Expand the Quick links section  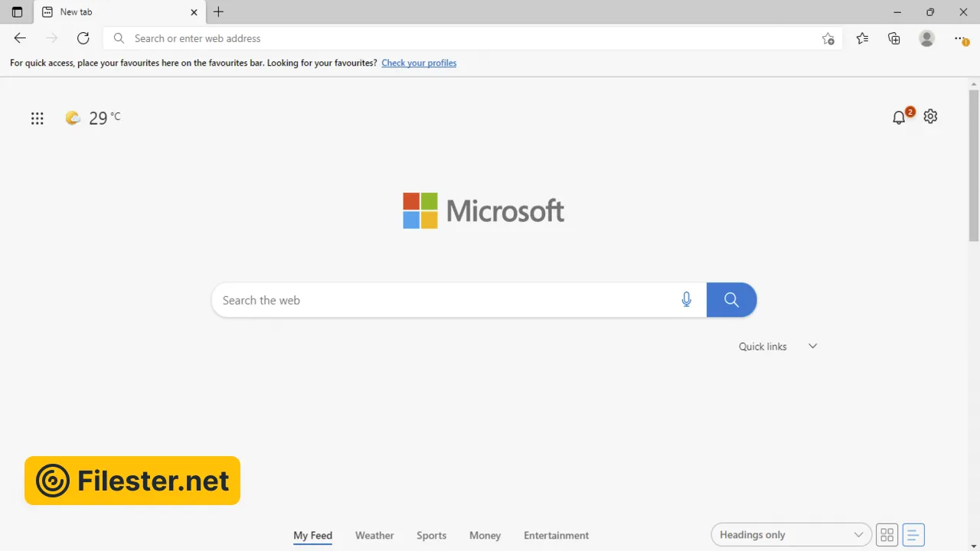(x=812, y=346)
